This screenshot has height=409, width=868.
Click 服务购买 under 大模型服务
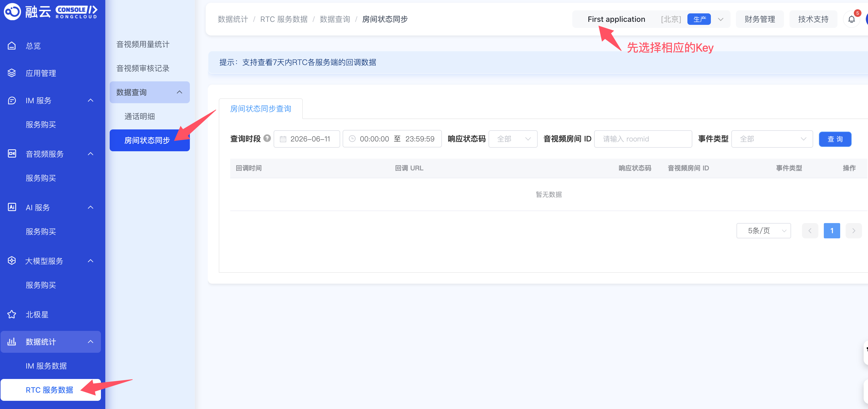coord(41,285)
